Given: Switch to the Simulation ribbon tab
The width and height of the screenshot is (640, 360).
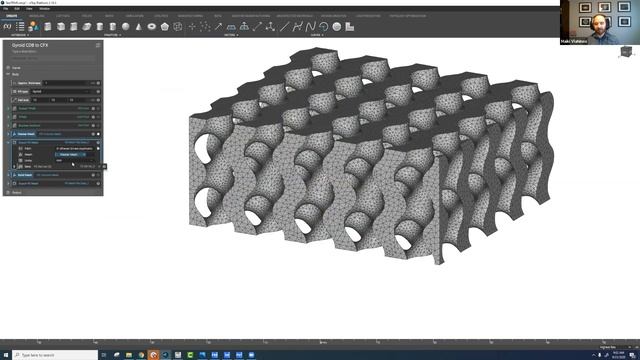Looking at the screenshot, I should pyautogui.click(x=134, y=16).
